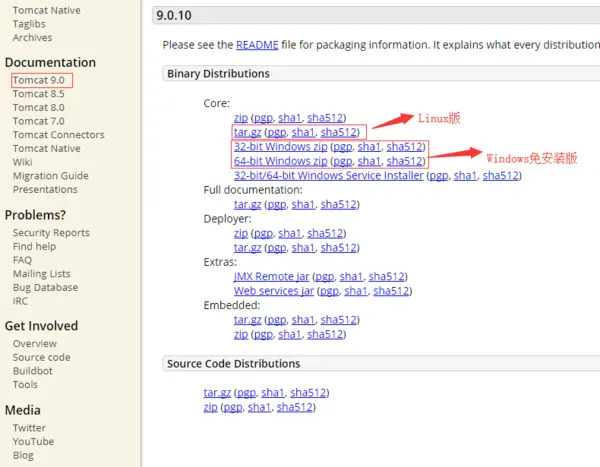Open sha512 for Web services jar
600x467 pixels.
point(391,291)
